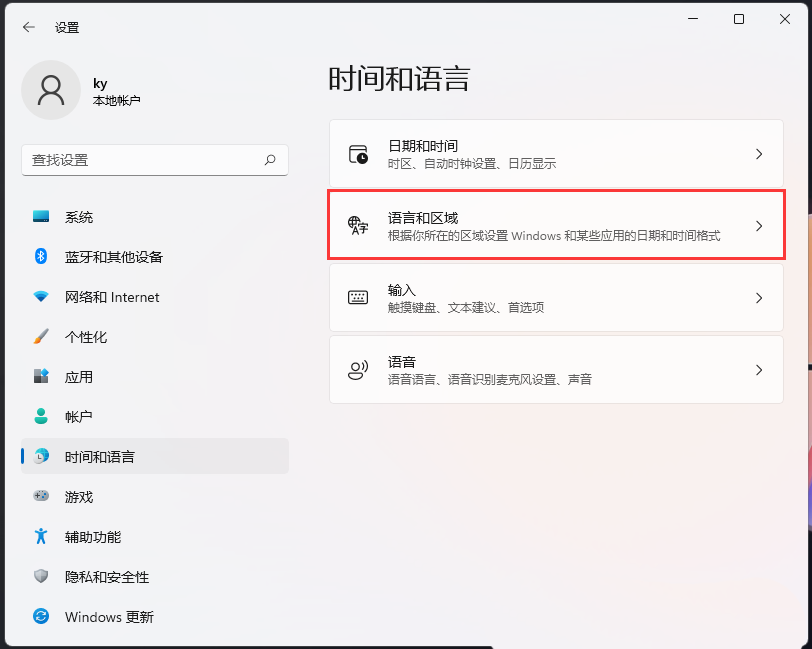
Task: Click the 时间和语言 page heading
Action: click(399, 79)
